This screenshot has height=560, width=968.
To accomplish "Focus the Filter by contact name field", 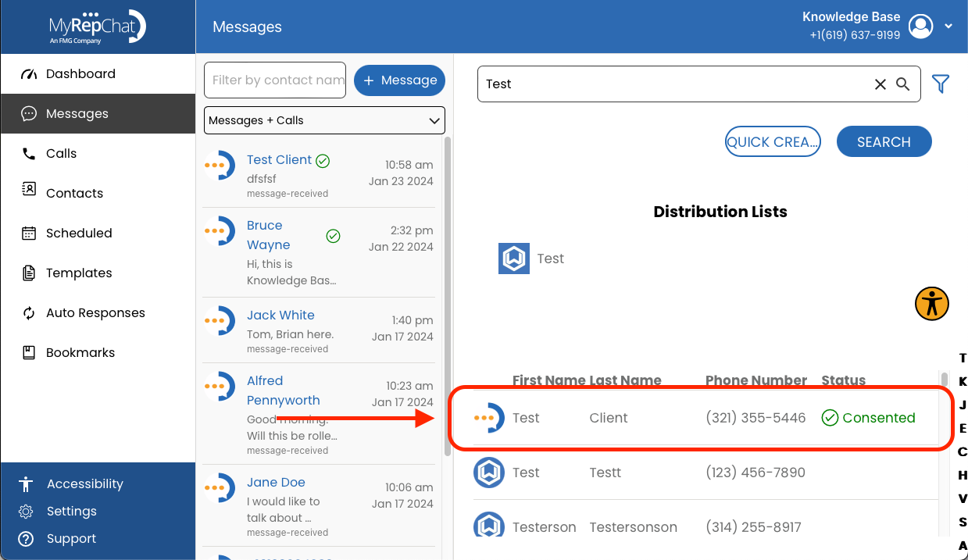I will 275,80.
